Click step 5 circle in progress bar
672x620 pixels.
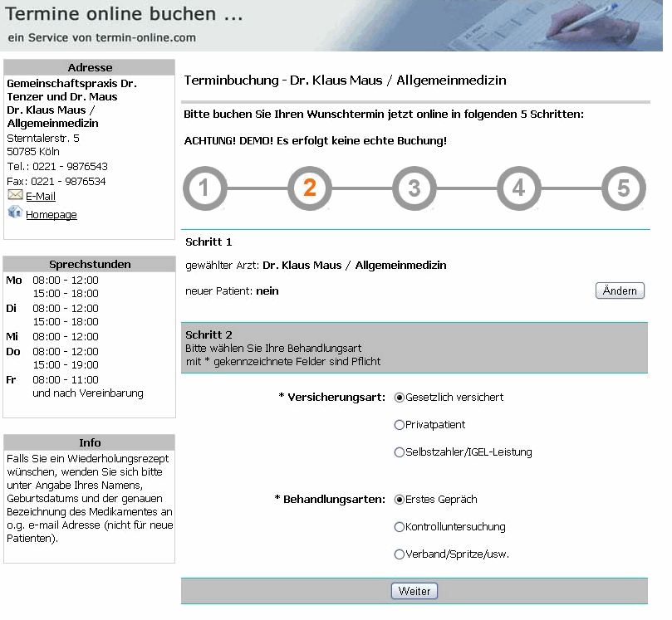(623, 188)
